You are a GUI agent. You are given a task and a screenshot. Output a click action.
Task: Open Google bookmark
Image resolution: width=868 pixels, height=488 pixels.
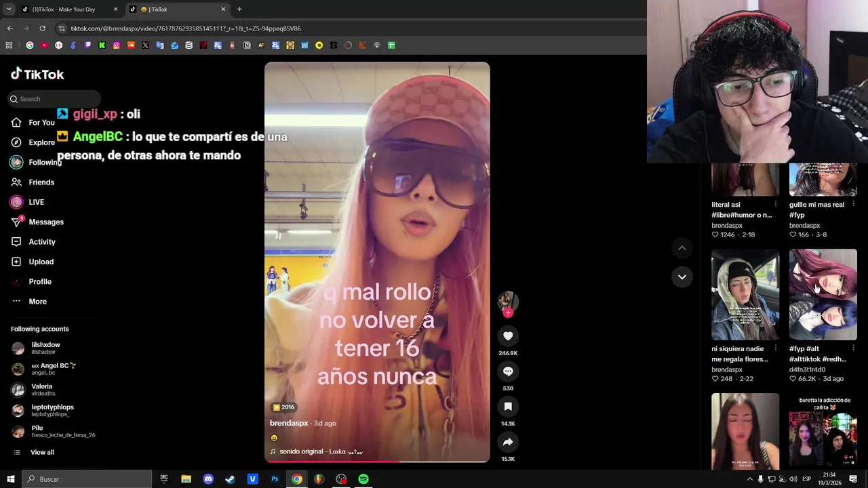coord(29,45)
